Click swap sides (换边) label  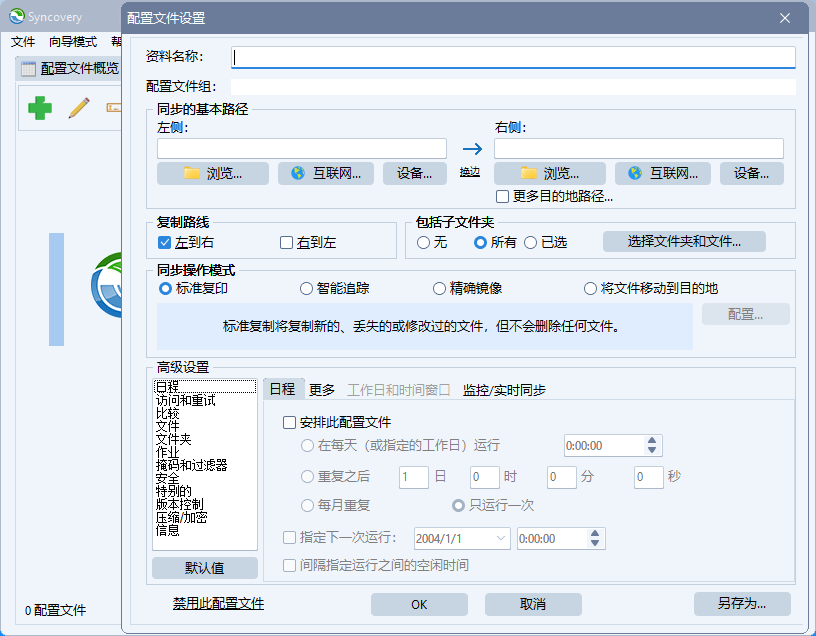click(470, 172)
